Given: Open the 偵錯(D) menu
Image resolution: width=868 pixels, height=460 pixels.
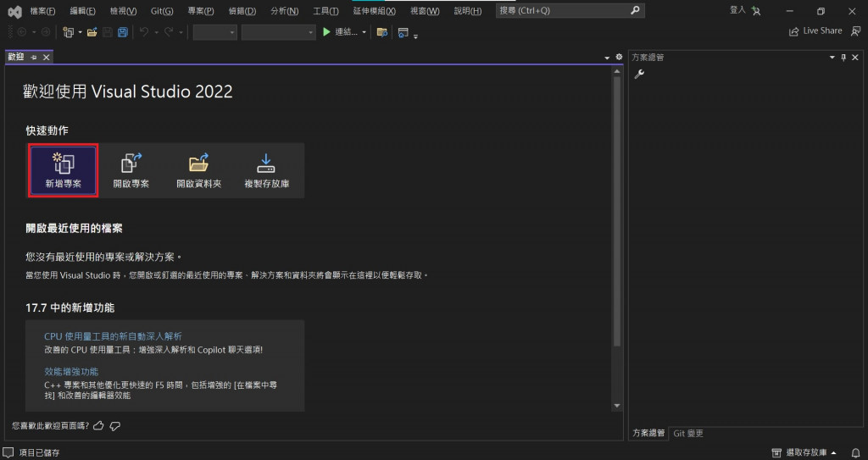Looking at the screenshot, I should [x=242, y=11].
